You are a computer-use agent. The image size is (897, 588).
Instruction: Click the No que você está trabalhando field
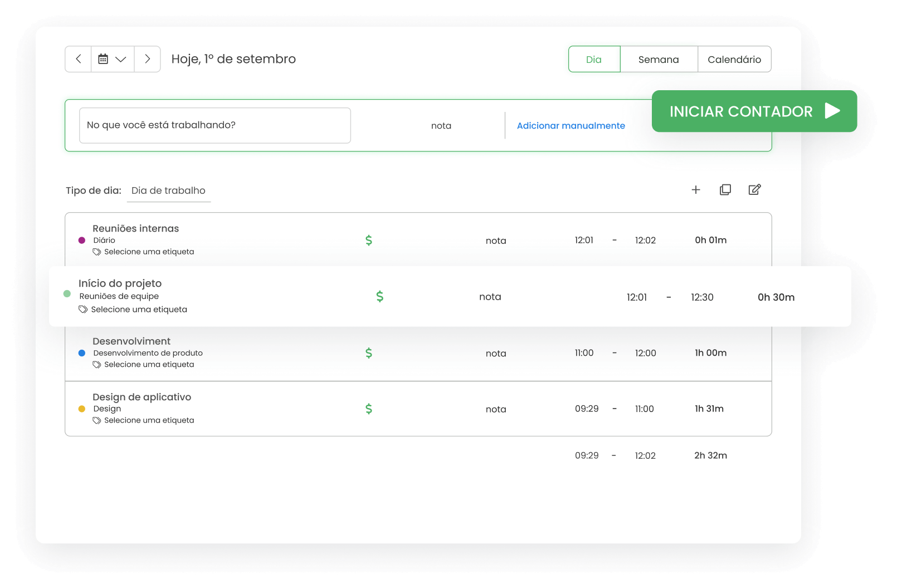click(214, 125)
